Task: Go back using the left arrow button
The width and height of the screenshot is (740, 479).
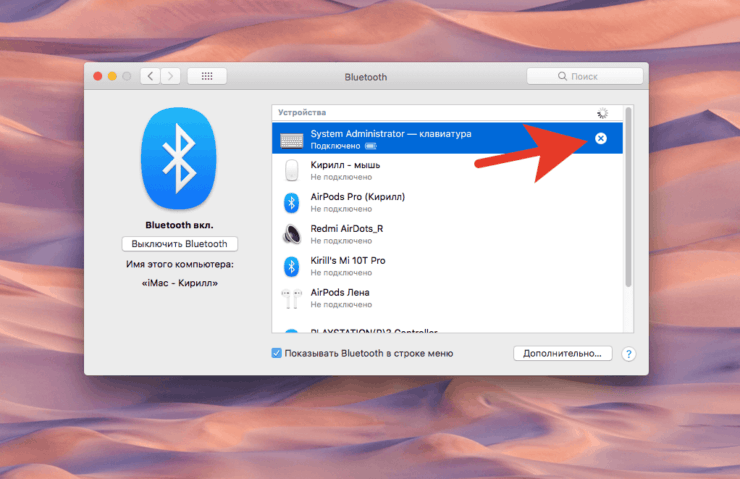Action: [x=150, y=76]
